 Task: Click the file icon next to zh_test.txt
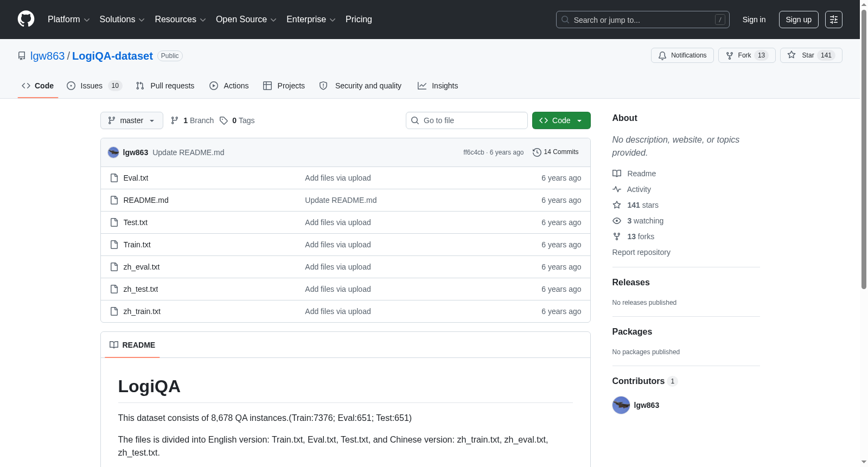pyautogui.click(x=114, y=289)
